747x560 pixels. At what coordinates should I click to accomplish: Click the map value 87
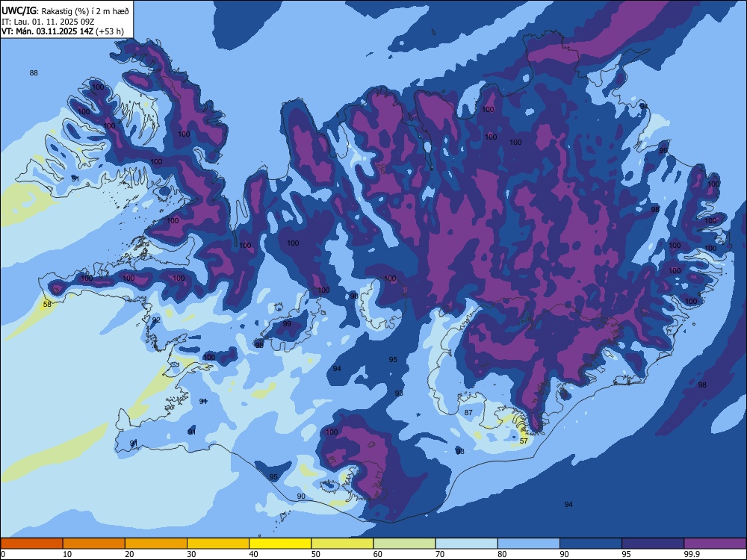468,412
